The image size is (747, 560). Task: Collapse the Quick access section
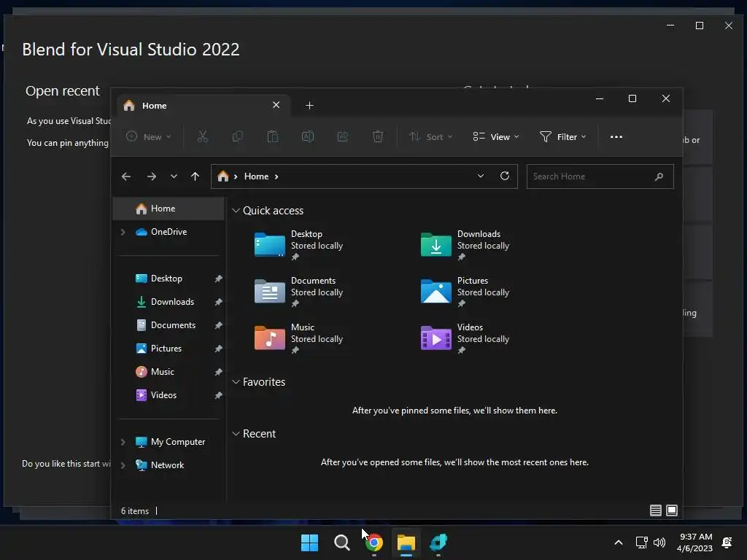pos(236,211)
